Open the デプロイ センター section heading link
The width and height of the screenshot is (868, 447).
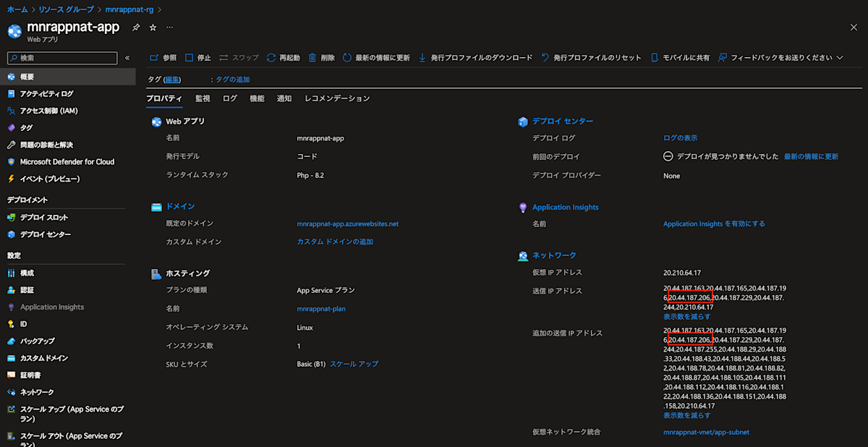[x=563, y=122]
